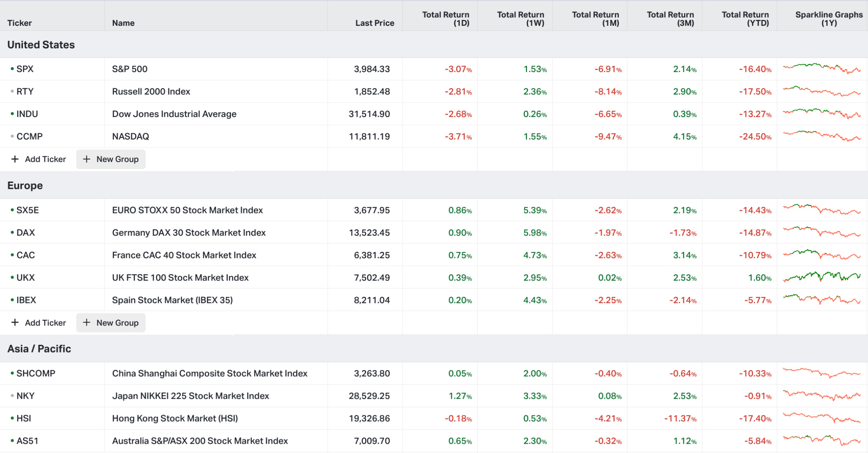Open the DAX ticker
The width and height of the screenshot is (868, 453).
coord(25,232)
